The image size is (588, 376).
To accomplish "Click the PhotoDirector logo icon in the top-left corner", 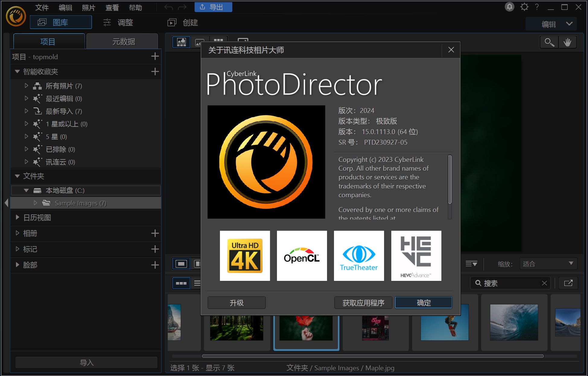I will (x=16, y=16).
